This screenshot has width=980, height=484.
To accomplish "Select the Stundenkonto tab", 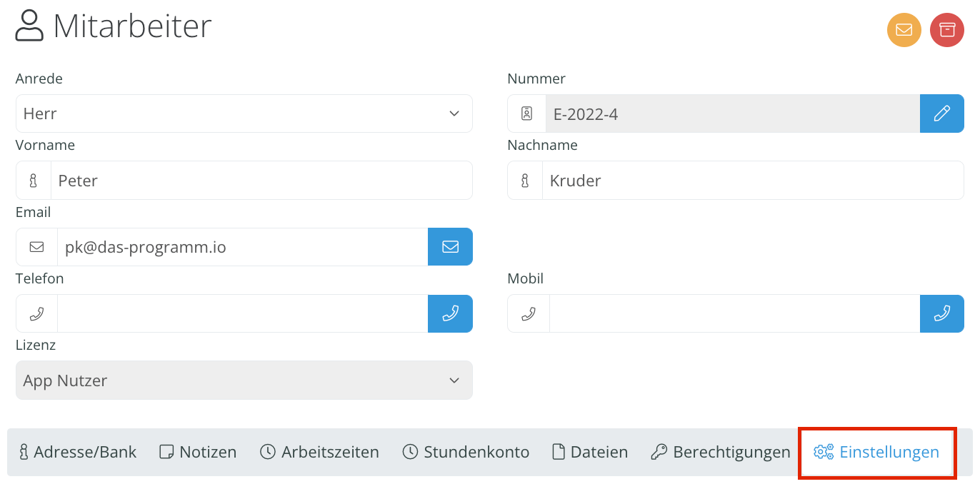I will click(466, 452).
